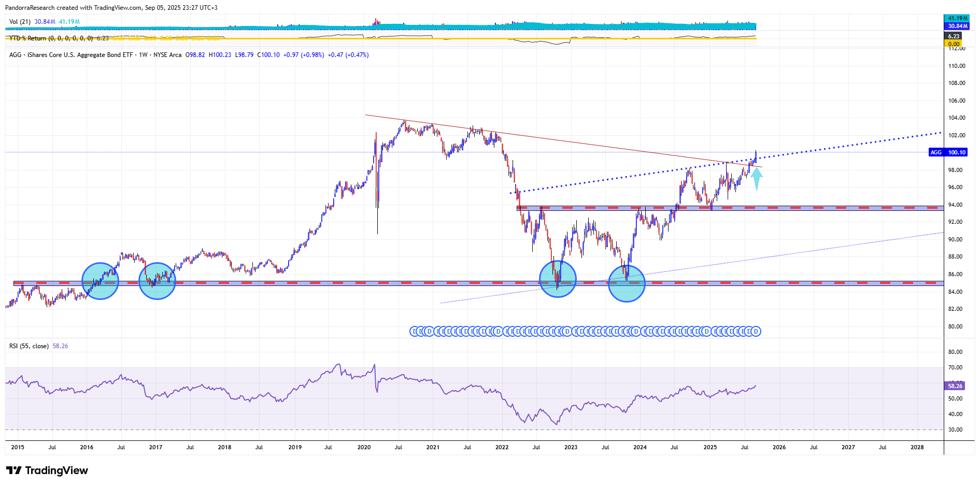Click the H100.23 high value

[x=220, y=55]
